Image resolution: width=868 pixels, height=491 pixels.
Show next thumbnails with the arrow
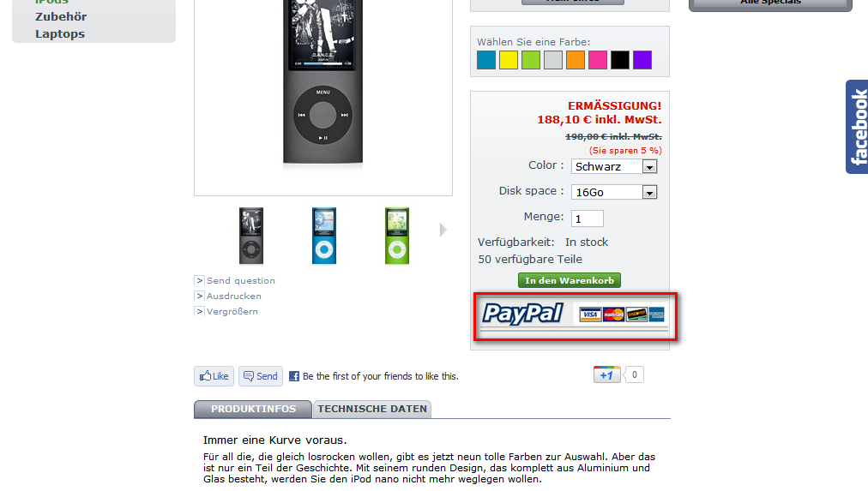443,230
